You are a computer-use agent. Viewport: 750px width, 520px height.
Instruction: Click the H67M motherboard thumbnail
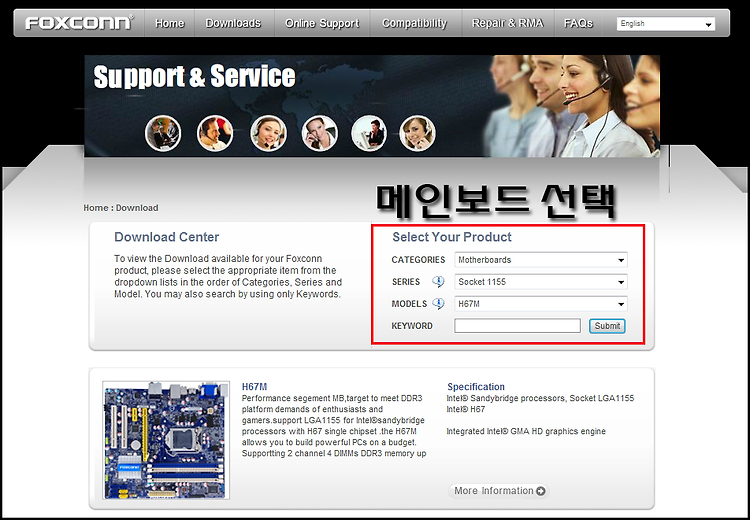pyautogui.click(x=166, y=440)
